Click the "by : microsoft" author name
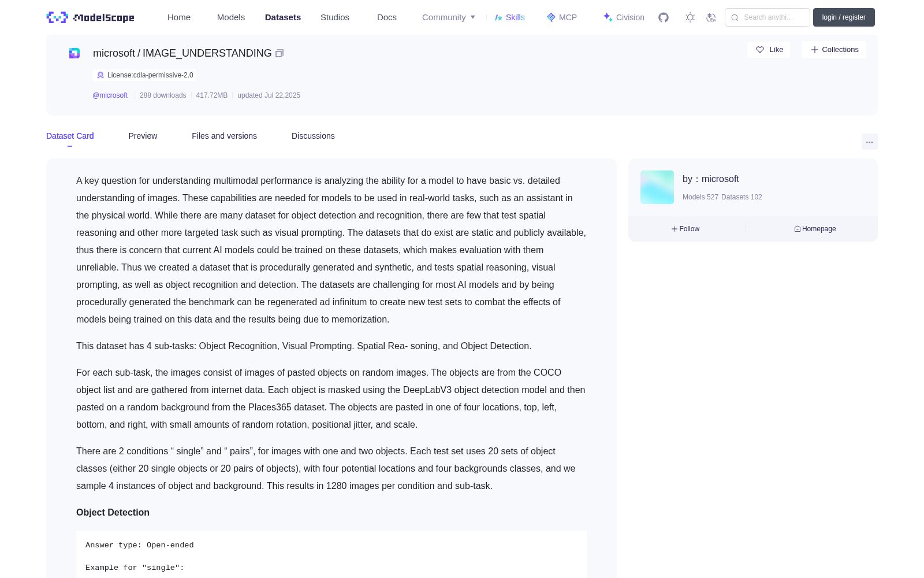 coord(711,179)
